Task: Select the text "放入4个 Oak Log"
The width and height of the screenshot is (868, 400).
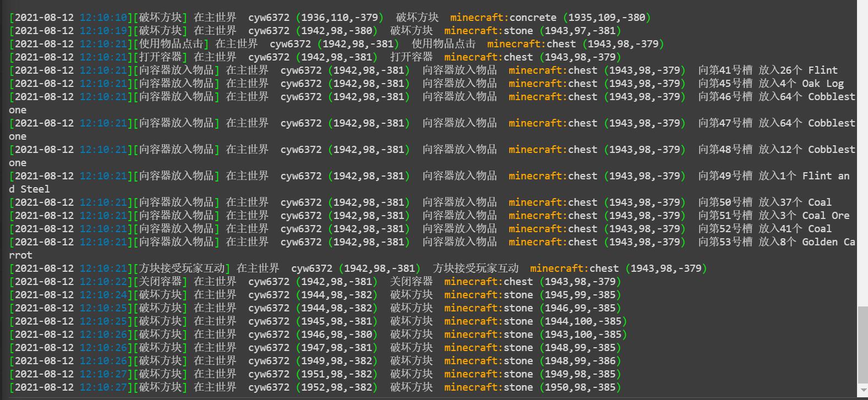Action: click(801, 84)
